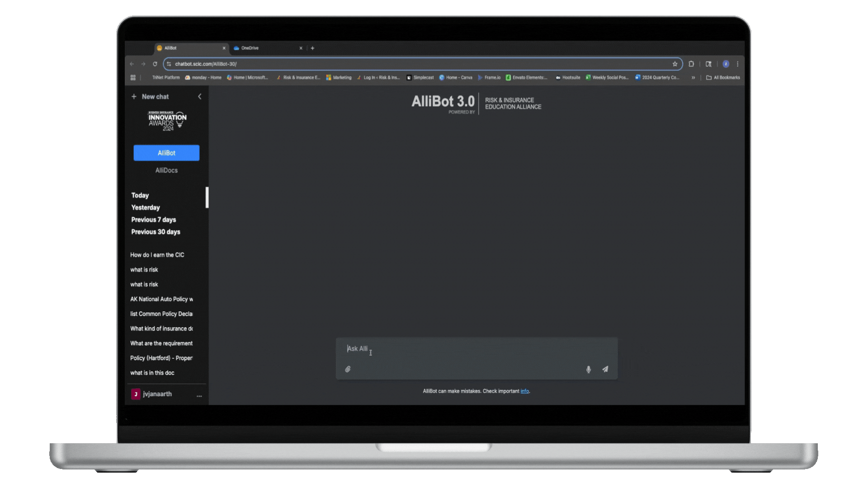Screen dimensions: 868x488
Task: Open the 2024 Quarterly Co... bookmark
Action: 657,78
